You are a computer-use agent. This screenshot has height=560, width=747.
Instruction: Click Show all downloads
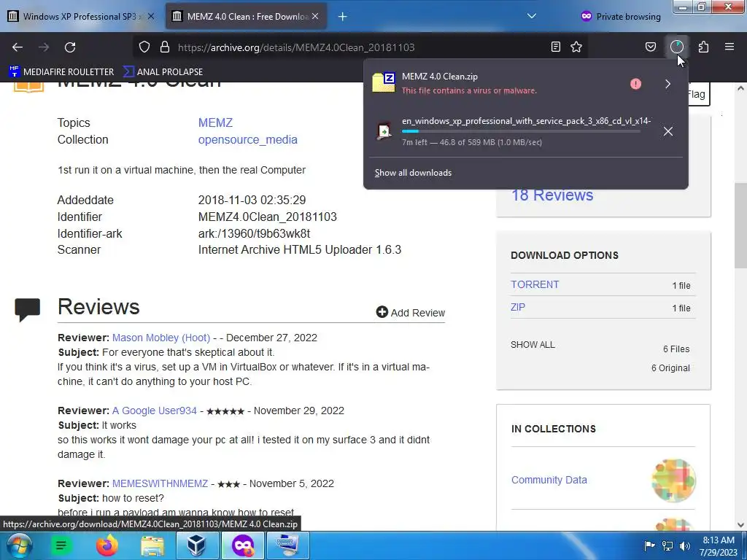point(413,173)
